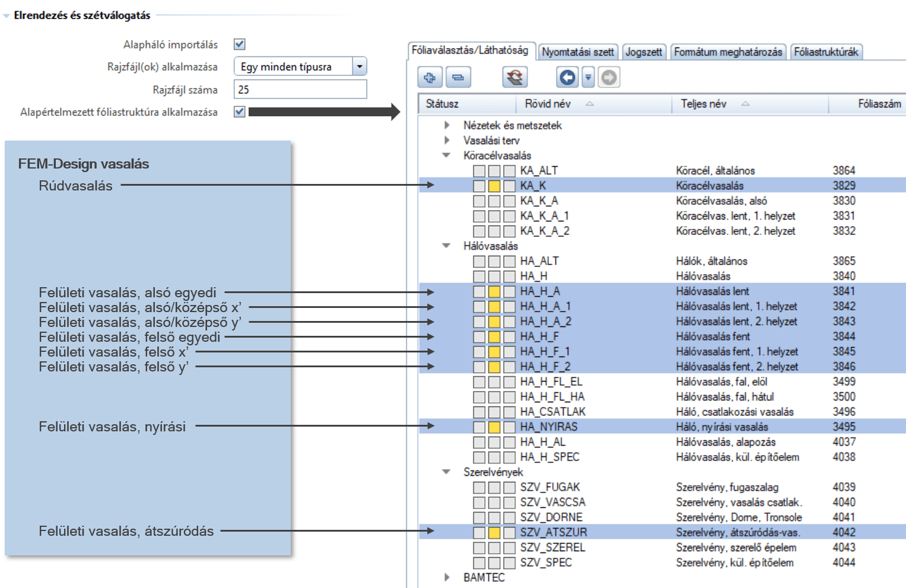The image size is (906, 588).
Task: Toggle middle status box of HA_H row
Action: 494,276
